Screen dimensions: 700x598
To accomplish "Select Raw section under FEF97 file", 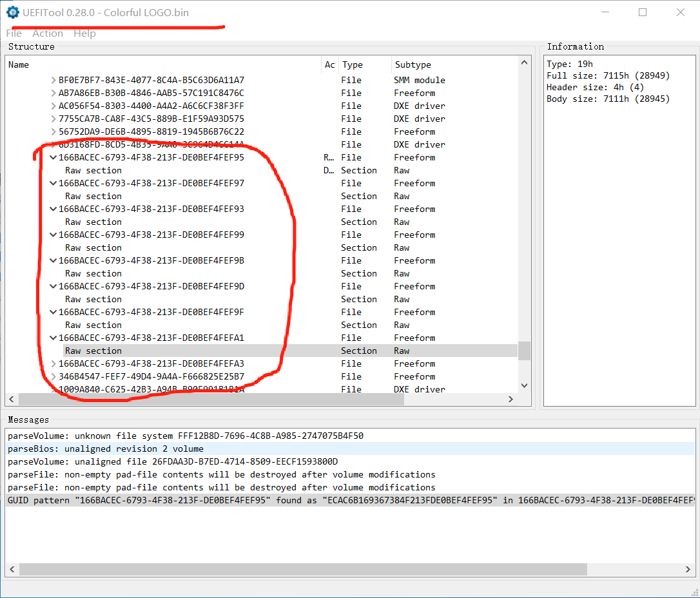I will point(93,197).
